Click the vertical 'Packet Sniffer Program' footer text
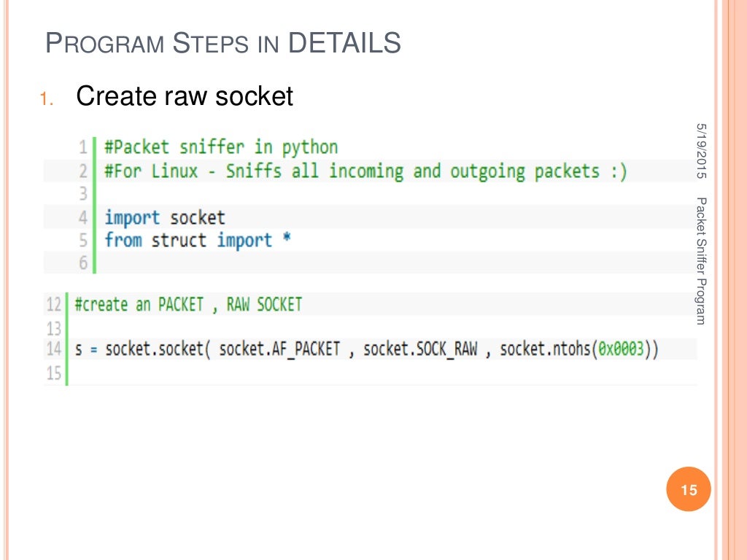This screenshot has height=560, width=747. pyautogui.click(x=702, y=260)
